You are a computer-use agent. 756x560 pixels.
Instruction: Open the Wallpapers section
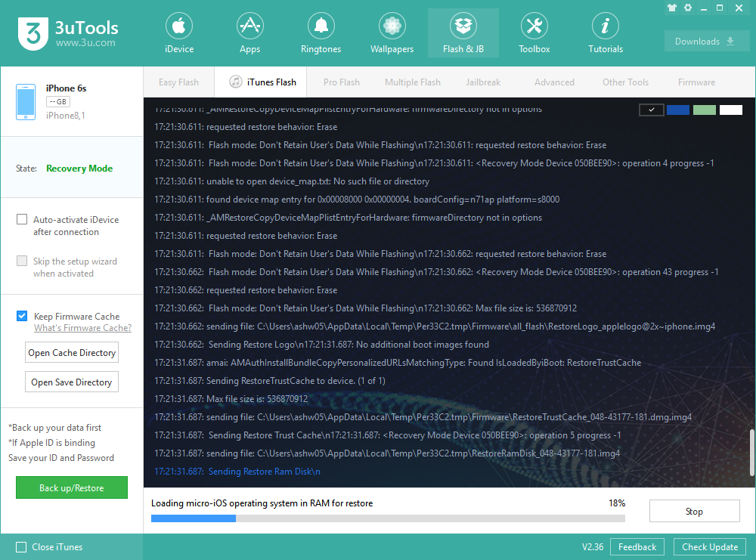click(392, 33)
